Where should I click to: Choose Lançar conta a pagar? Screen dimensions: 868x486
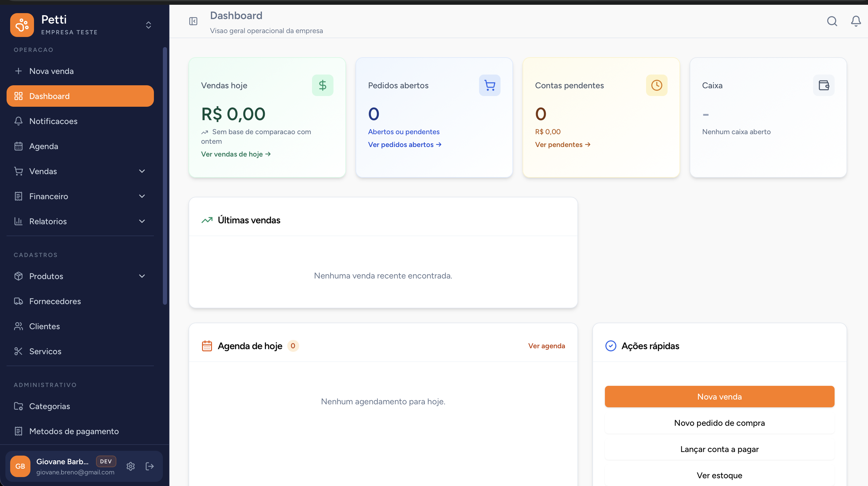(x=719, y=449)
